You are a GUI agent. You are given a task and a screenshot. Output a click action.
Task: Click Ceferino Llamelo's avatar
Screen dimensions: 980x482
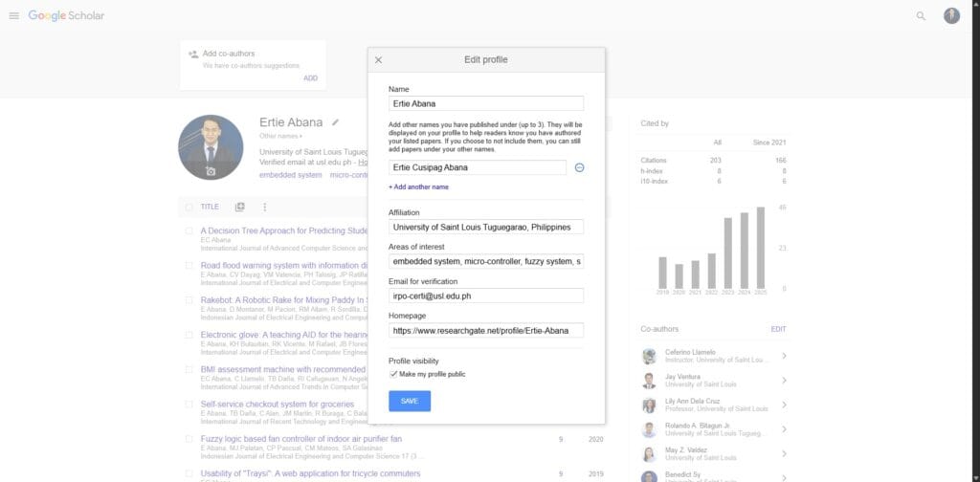(650, 356)
